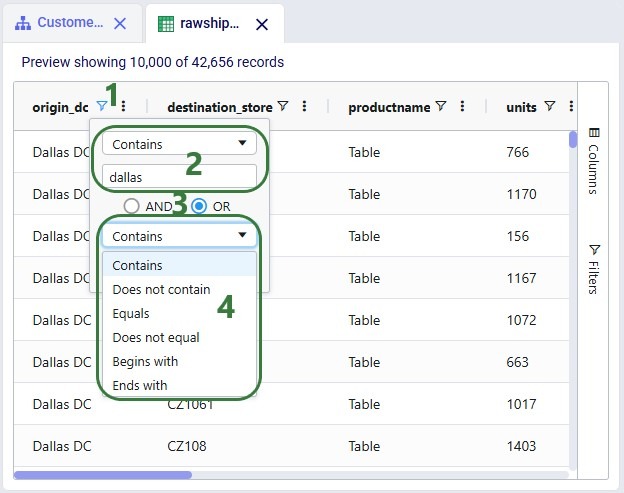Open the destination_store filter icon
The width and height of the screenshot is (624, 493).
click(283, 106)
